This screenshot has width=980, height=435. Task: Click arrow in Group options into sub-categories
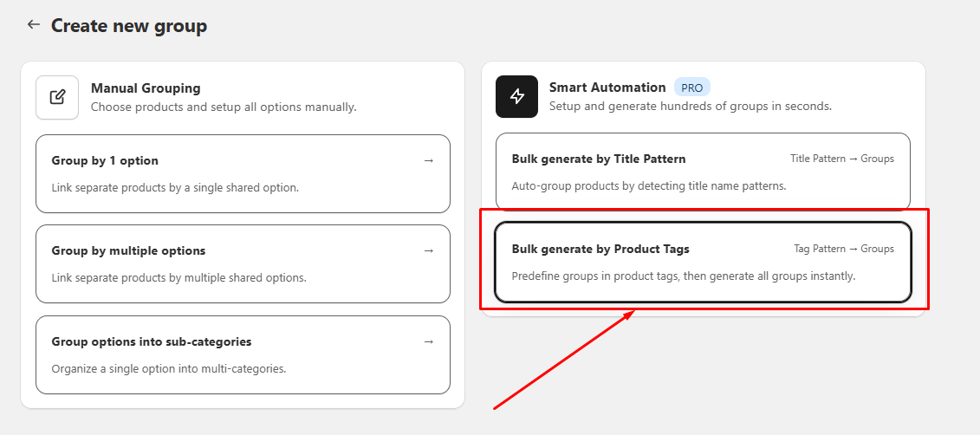click(x=428, y=341)
